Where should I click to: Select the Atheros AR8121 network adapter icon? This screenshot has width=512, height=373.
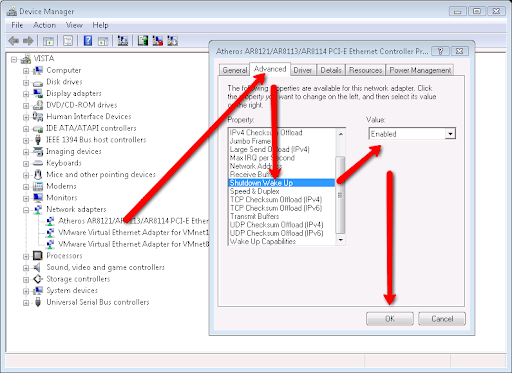pos(50,221)
